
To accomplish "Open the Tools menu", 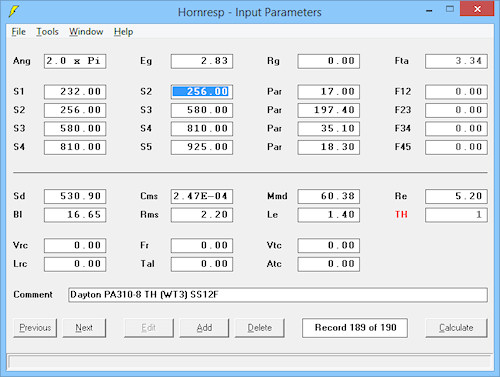I will click(x=47, y=32).
